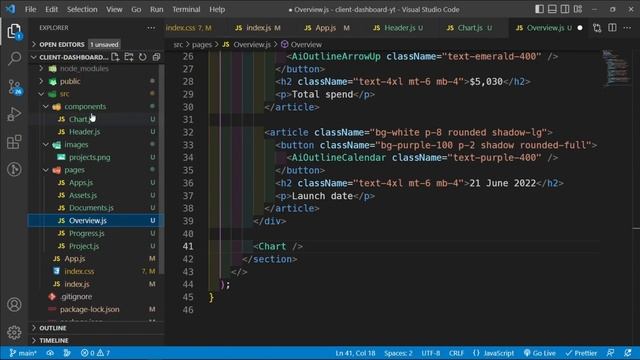Open Assets.js in the file tree
Image resolution: width=640 pixels, height=360 pixels.
[83, 195]
